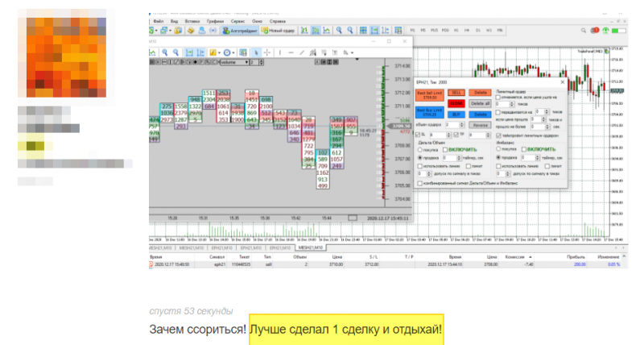The image size is (644, 345).
Task: Zoom in inside the M10 cluster window
Action: pos(165,52)
